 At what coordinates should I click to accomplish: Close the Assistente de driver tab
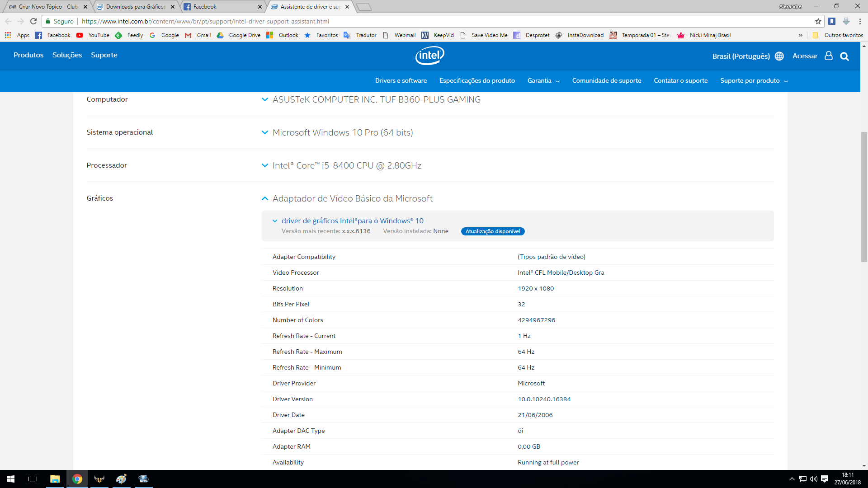tap(347, 7)
